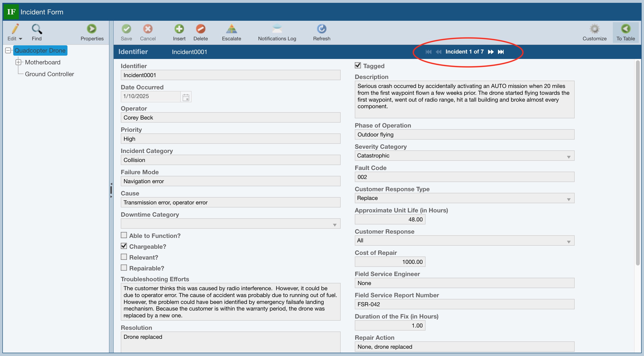Jump to the last incident
Viewport: 644px width, 356px height.
coord(501,52)
